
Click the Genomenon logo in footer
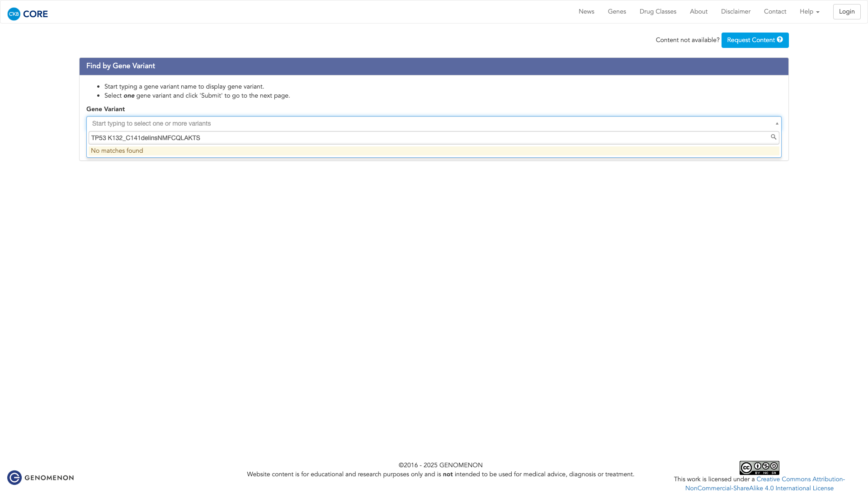click(x=41, y=478)
